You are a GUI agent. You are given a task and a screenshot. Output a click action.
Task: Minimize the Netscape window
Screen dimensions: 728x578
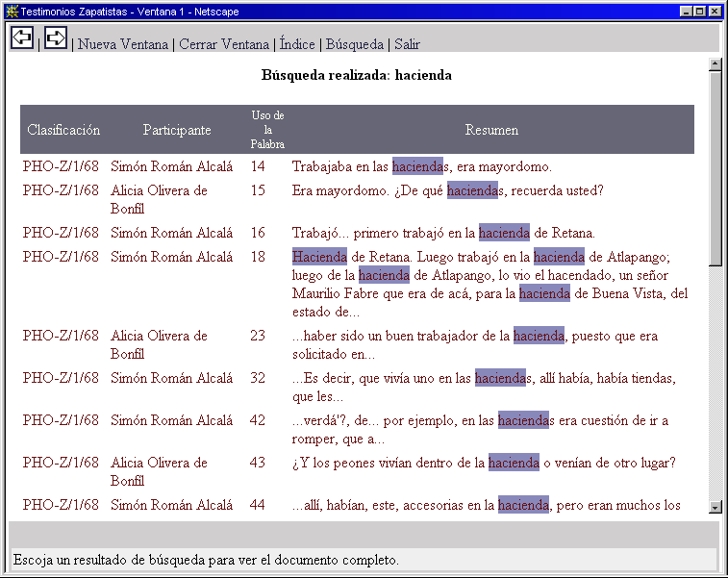[686, 11]
